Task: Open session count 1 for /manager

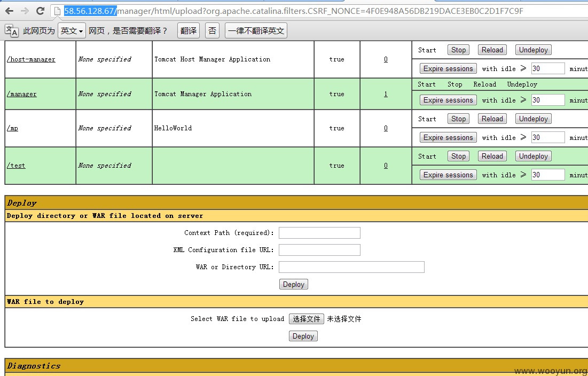Action: coord(386,94)
